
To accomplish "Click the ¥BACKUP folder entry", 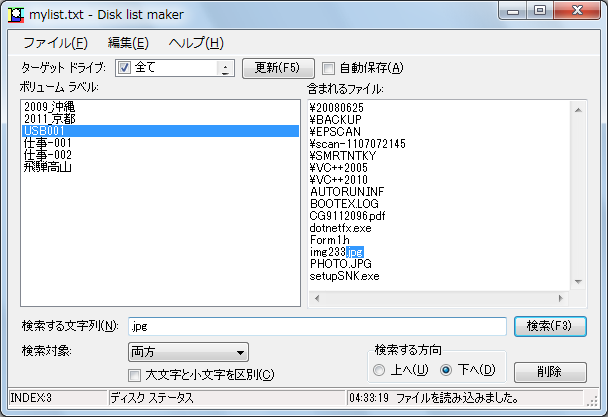I will point(335,119).
